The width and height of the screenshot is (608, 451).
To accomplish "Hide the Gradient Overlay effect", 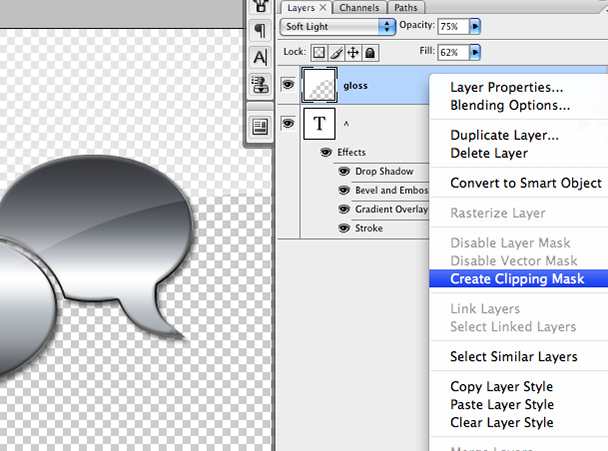I will pos(344,209).
